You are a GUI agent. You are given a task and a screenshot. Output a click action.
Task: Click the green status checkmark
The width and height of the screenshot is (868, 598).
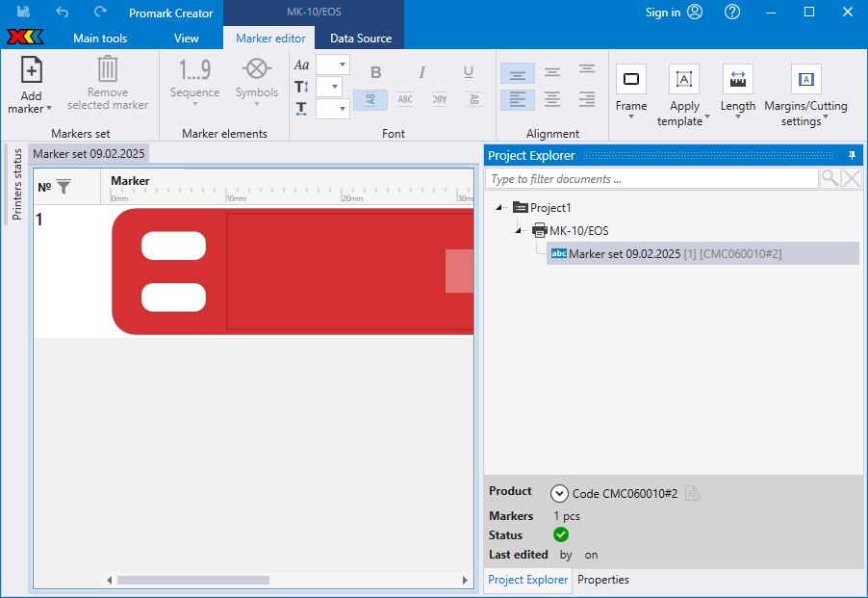click(561, 534)
